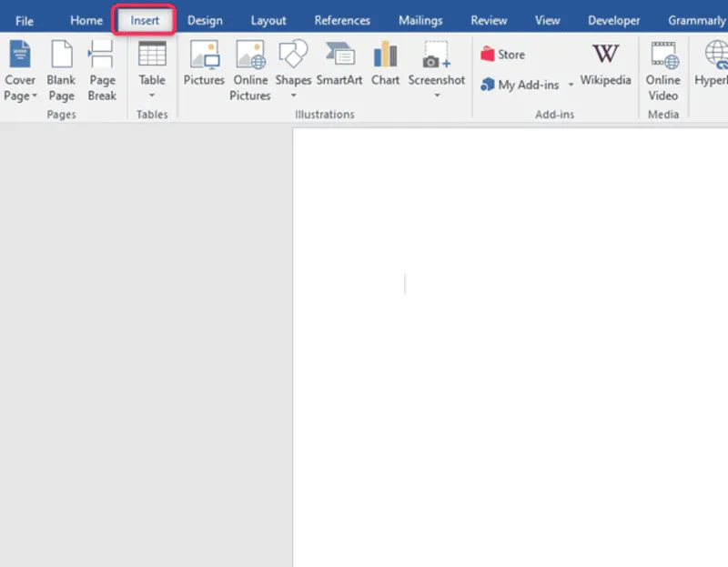Open the Shapes gallery
Screen dimensions: 728x567
[293, 70]
